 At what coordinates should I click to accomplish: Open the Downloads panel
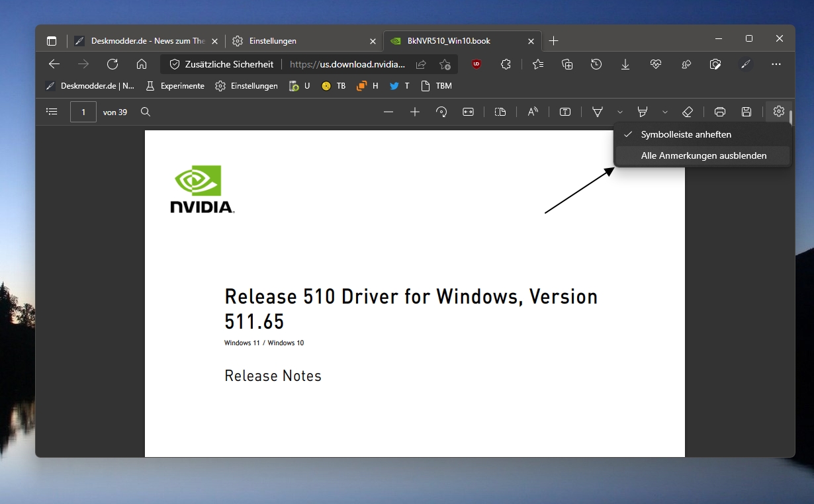(625, 64)
